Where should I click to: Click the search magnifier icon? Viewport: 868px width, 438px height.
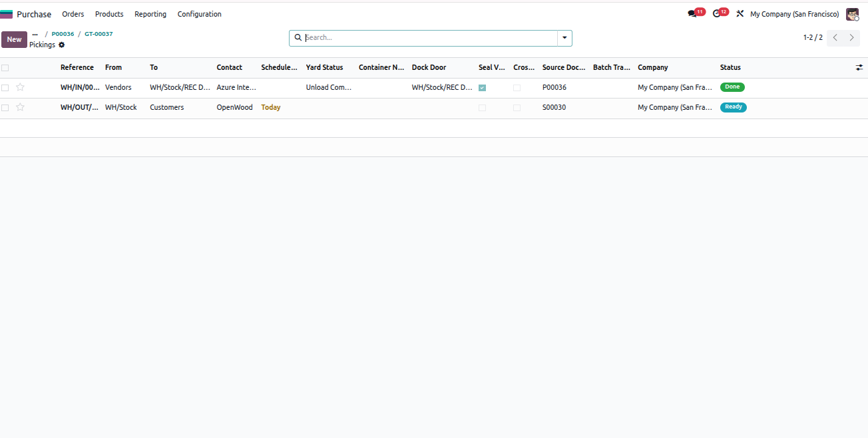(x=298, y=38)
